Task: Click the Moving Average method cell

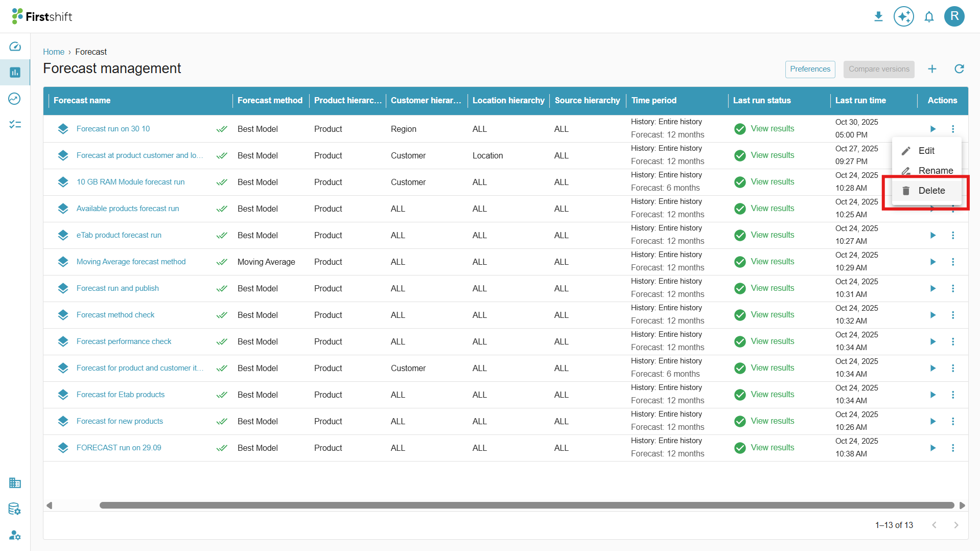Action: 266,262
